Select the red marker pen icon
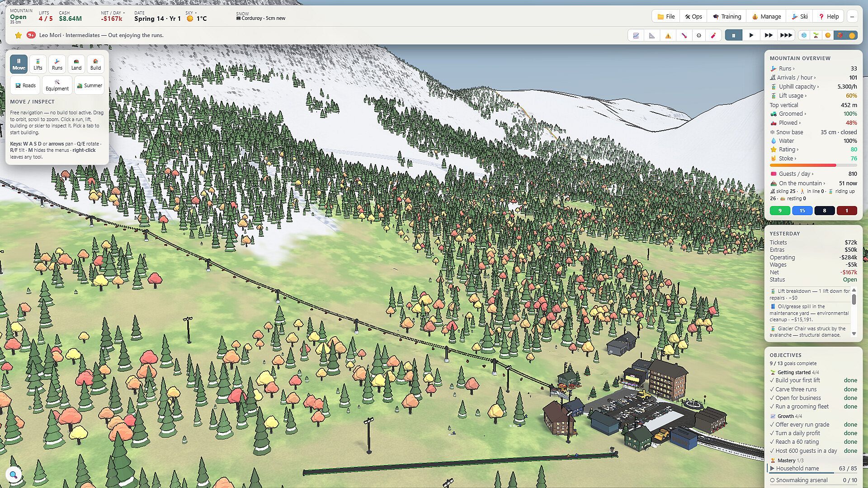Viewport: 868px width, 488px height. 714,35
